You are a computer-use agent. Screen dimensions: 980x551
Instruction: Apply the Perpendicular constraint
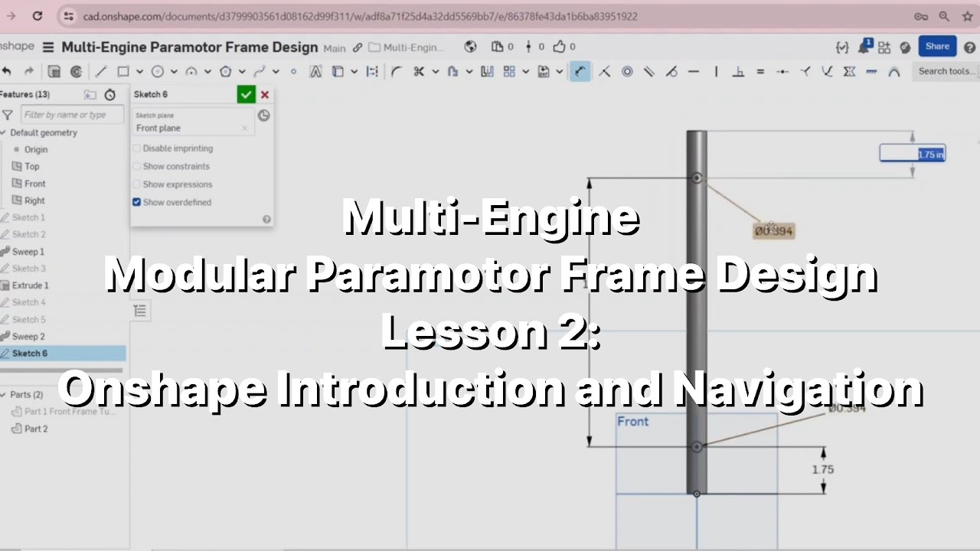click(738, 71)
